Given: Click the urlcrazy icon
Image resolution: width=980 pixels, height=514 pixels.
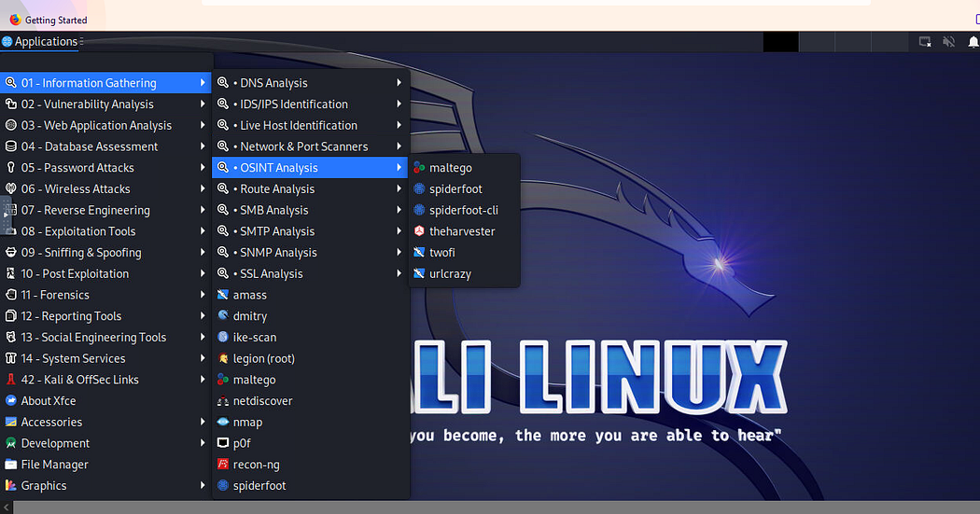Looking at the screenshot, I should (419, 274).
